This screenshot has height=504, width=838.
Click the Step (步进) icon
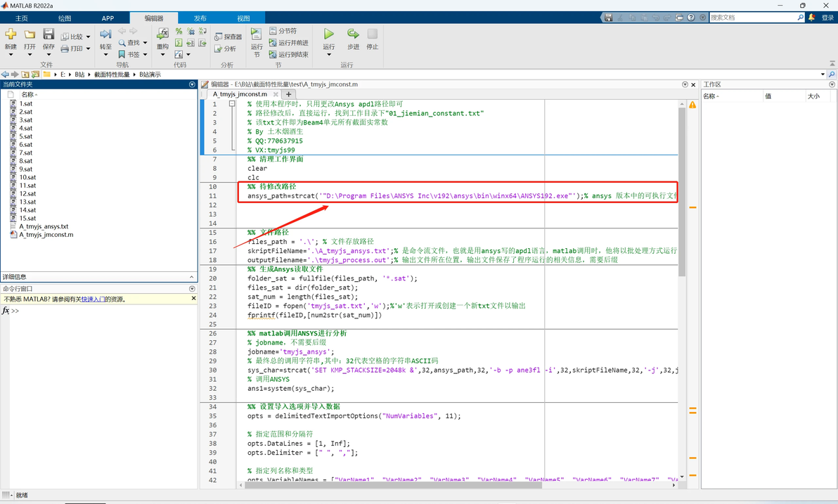(x=353, y=34)
